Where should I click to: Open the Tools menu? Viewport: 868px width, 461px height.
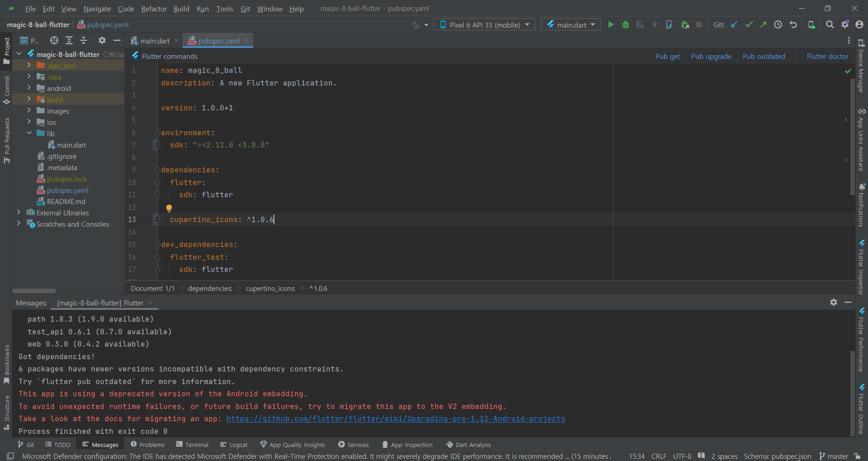(x=224, y=9)
